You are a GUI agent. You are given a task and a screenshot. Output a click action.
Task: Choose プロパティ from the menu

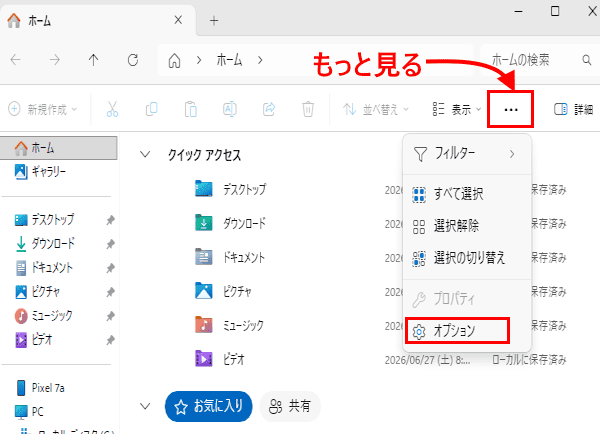coord(467,299)
